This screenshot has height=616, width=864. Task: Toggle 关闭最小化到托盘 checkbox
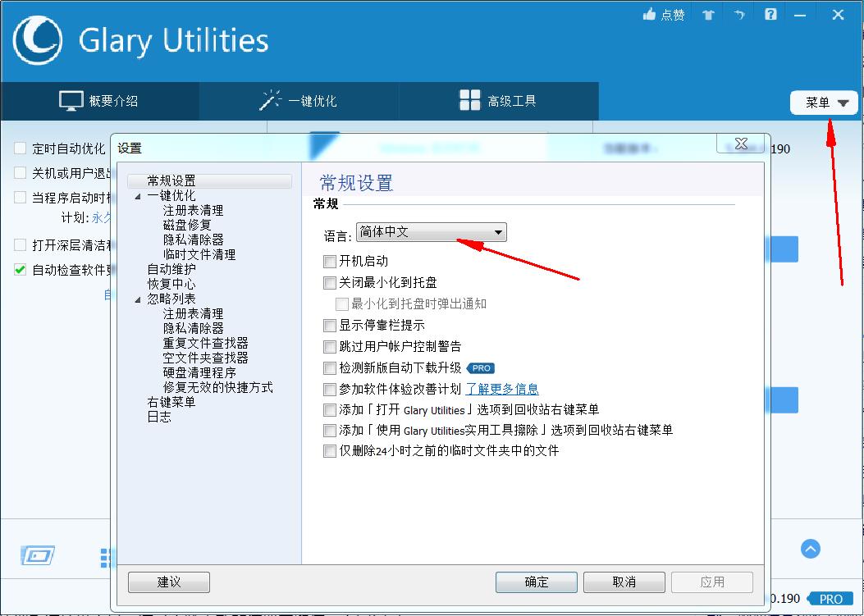point(330,283)
